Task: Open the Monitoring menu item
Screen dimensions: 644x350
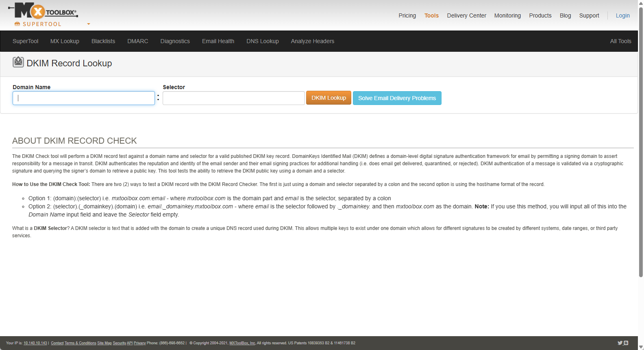Action: coord(507,15)
